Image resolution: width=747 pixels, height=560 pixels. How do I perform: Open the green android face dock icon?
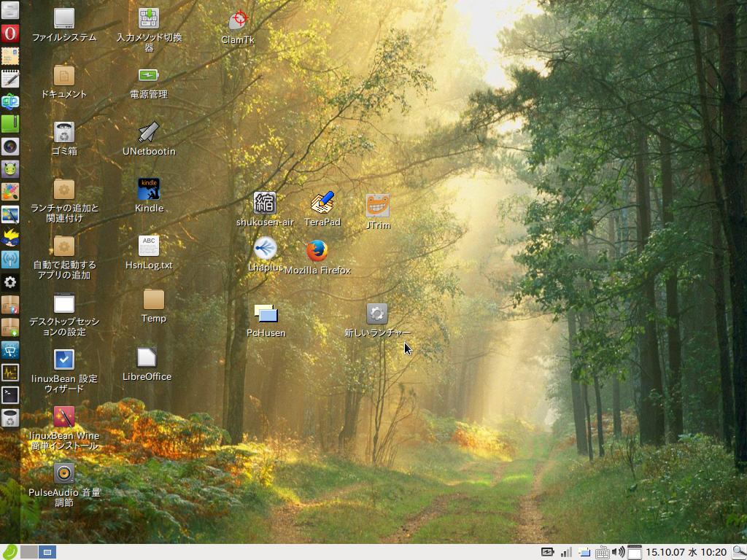click(10, 168)
